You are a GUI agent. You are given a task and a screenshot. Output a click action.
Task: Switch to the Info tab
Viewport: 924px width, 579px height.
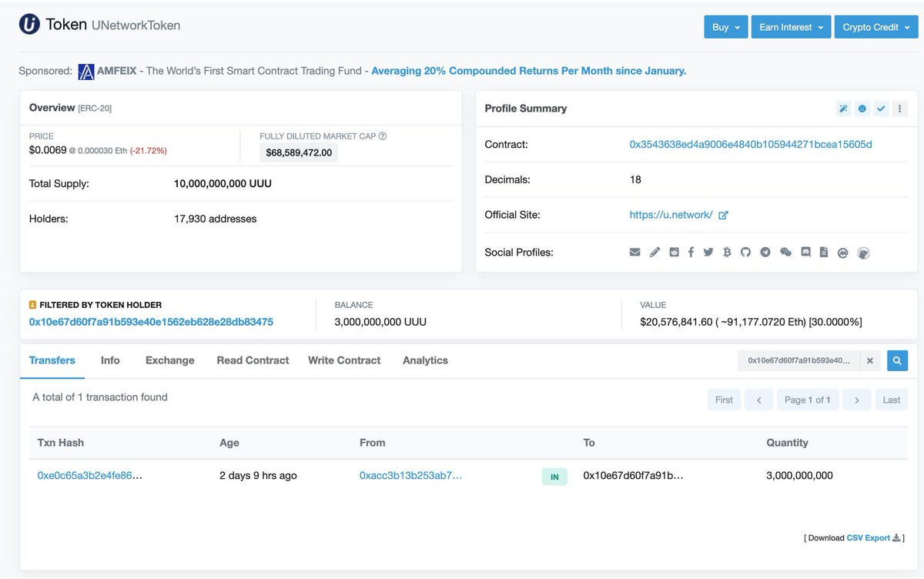coord(110,360)
